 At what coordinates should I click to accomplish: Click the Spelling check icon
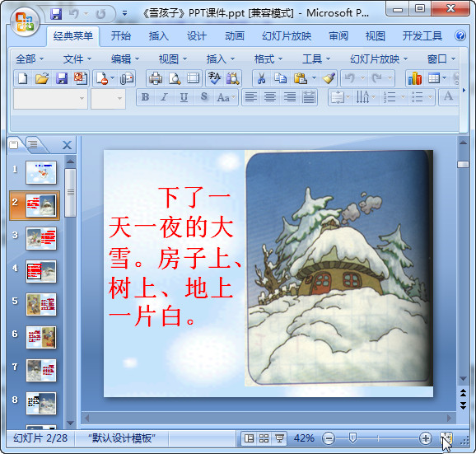(214, 78)
